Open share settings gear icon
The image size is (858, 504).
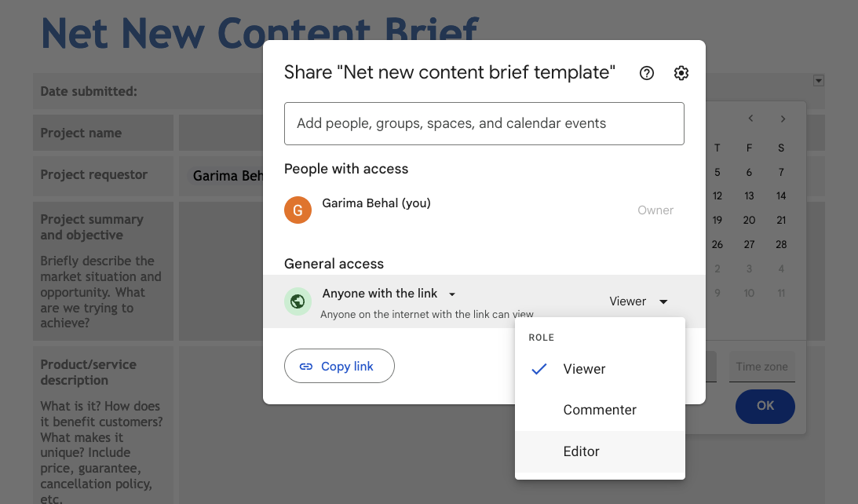(681, 73)
